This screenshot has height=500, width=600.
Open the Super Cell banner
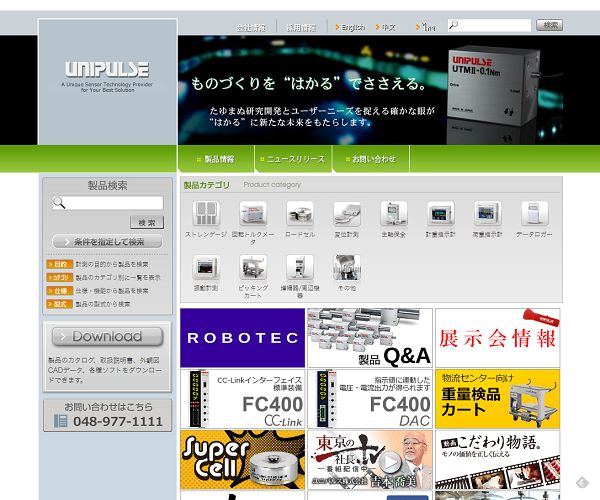[243, 459]
